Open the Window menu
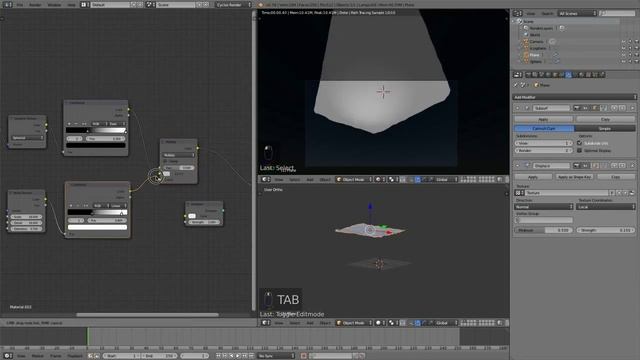640x360 pixels. tap(54, 5)
